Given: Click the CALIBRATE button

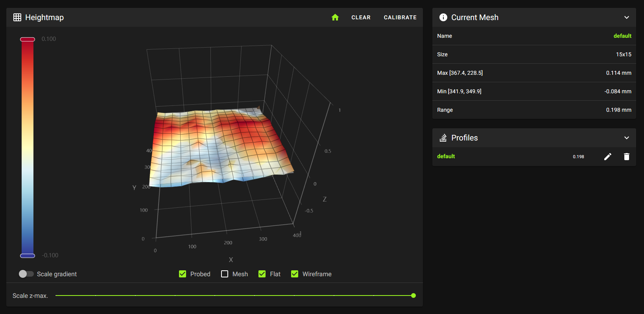Looking at the screenshot, I should (400, 17).
